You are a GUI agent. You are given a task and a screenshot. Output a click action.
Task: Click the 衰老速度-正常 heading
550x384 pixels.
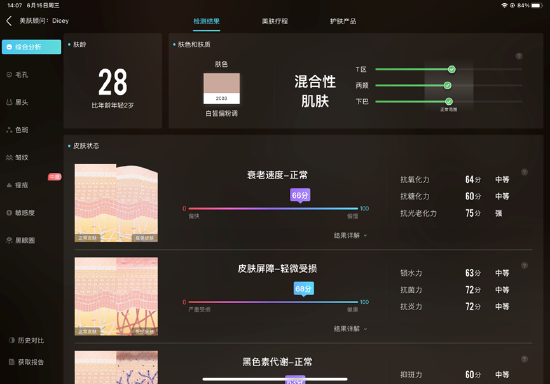[277, 175]
